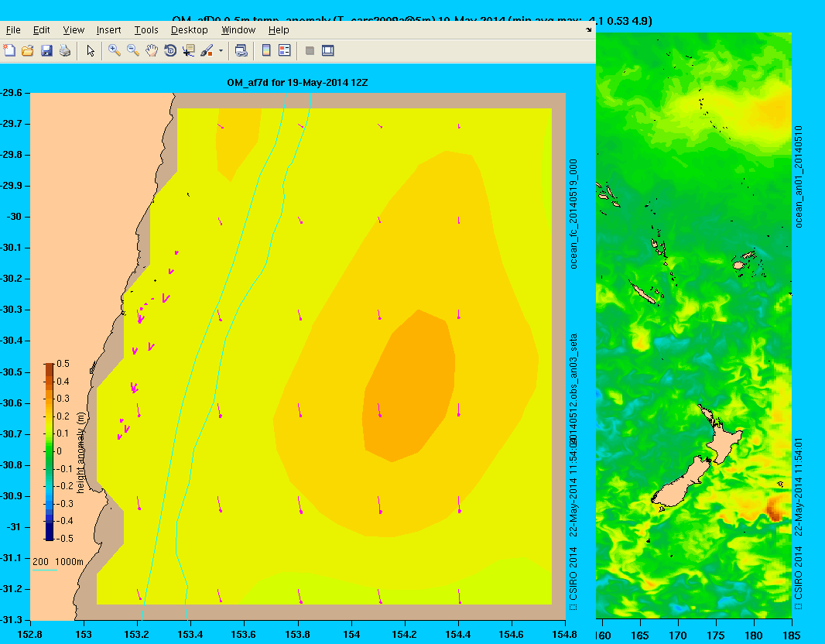Viewport: 825px width, 644px height.
Task: Open the Window menu
Action: [238, 30]
